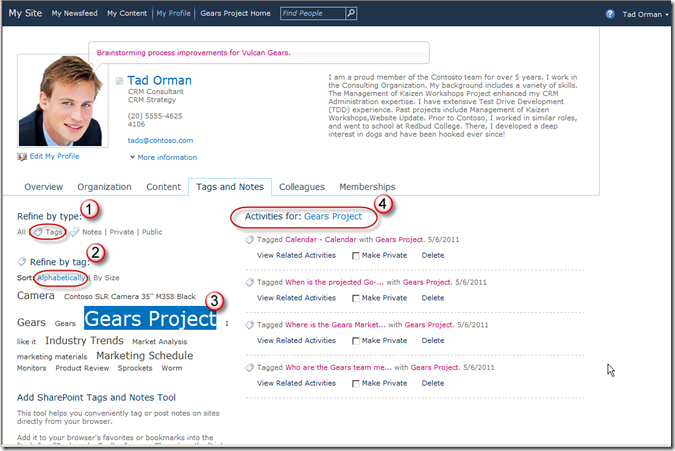Select the Tags and Notes tab

(230, 187)
